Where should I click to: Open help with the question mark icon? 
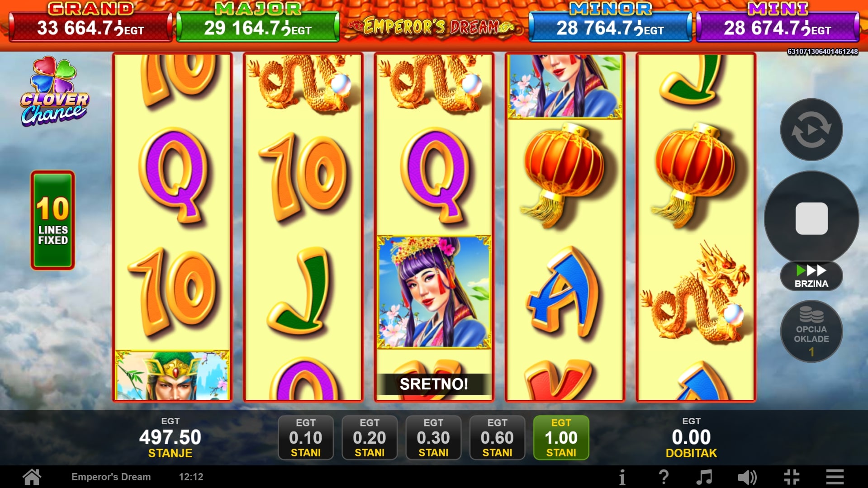(x=664, y=477)
